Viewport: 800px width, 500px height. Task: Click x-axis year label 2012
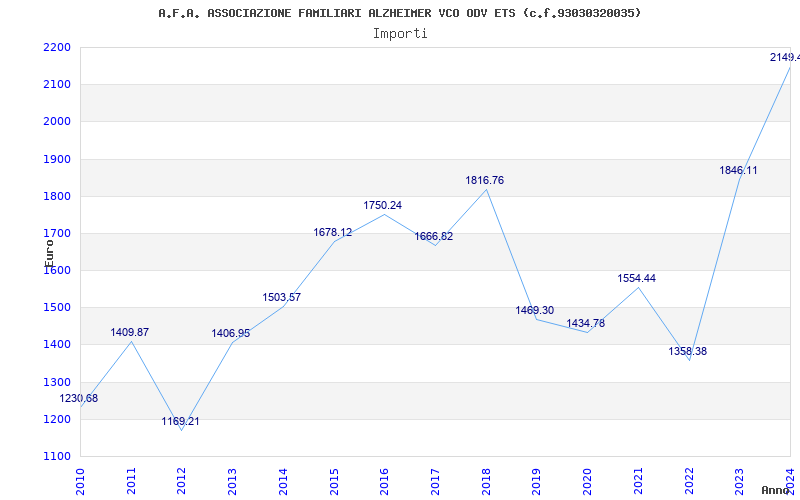coord(182,481)
